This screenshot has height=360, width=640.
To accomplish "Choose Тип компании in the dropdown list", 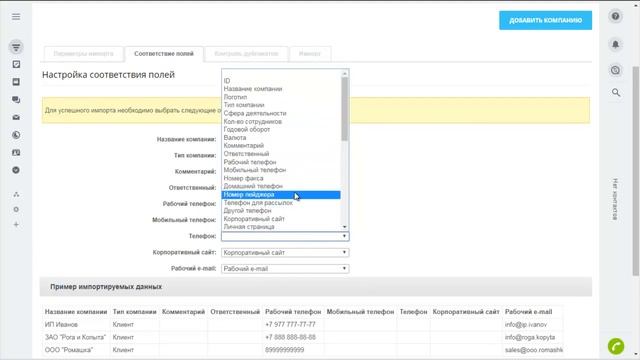I will click(x=281, y=105).
